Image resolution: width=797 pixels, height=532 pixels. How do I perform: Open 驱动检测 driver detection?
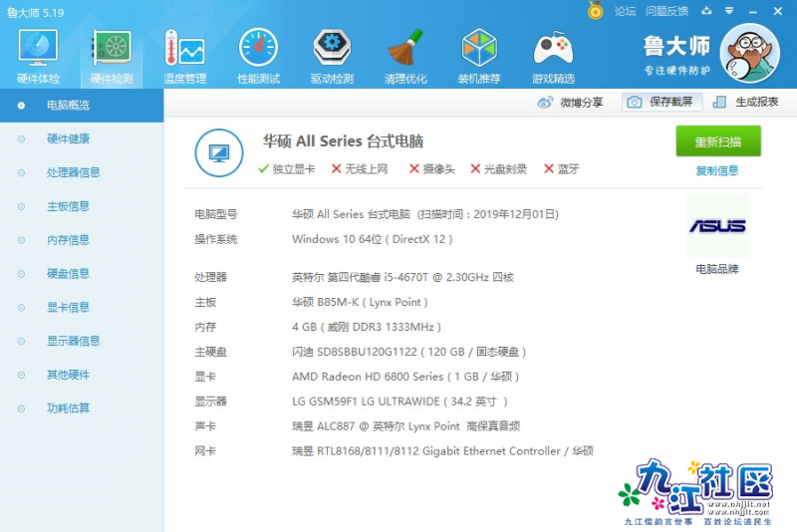[332, 56]
